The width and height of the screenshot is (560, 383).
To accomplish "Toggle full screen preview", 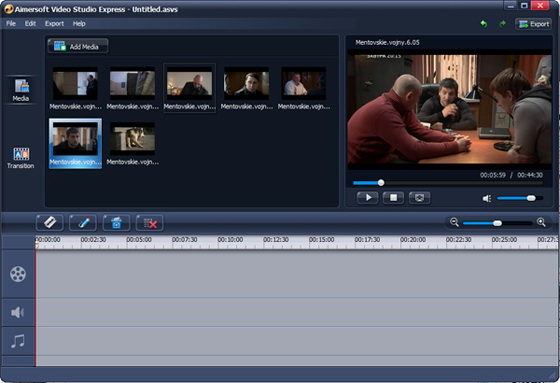I will 419,198.
